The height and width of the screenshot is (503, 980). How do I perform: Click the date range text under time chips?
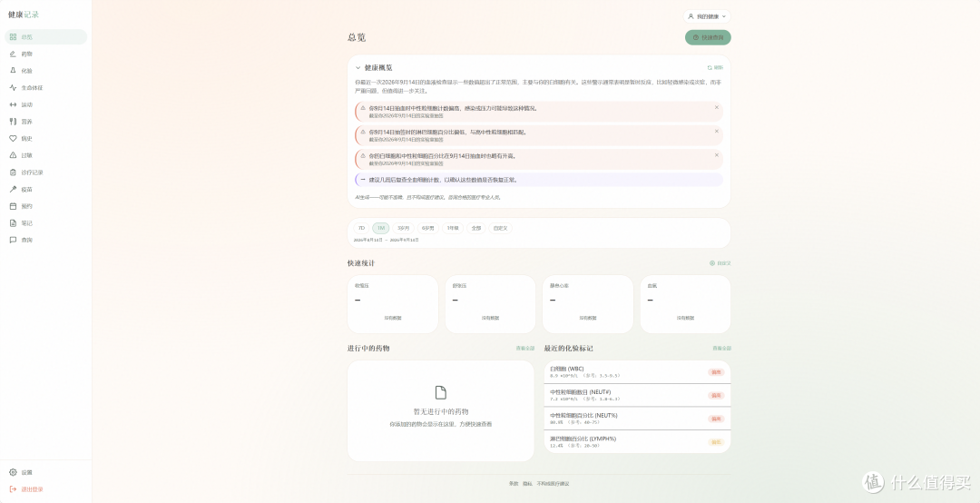click(x=386, y=240)
